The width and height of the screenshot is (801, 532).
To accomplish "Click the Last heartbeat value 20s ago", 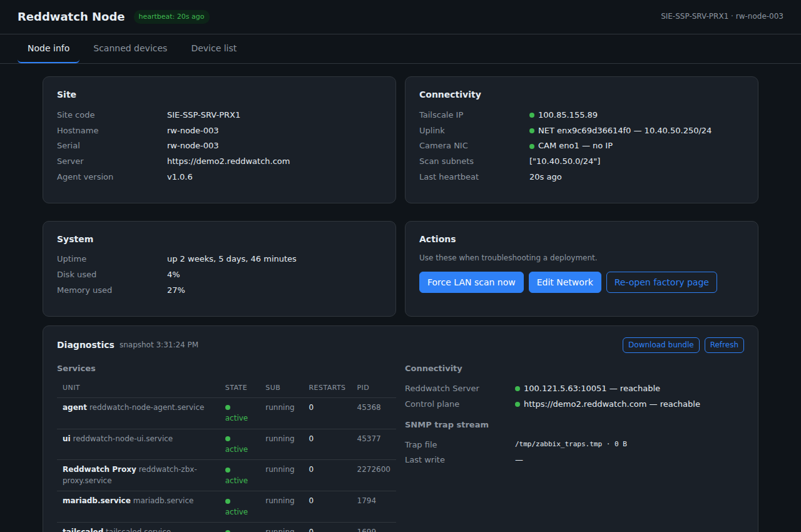I will 546,177.
